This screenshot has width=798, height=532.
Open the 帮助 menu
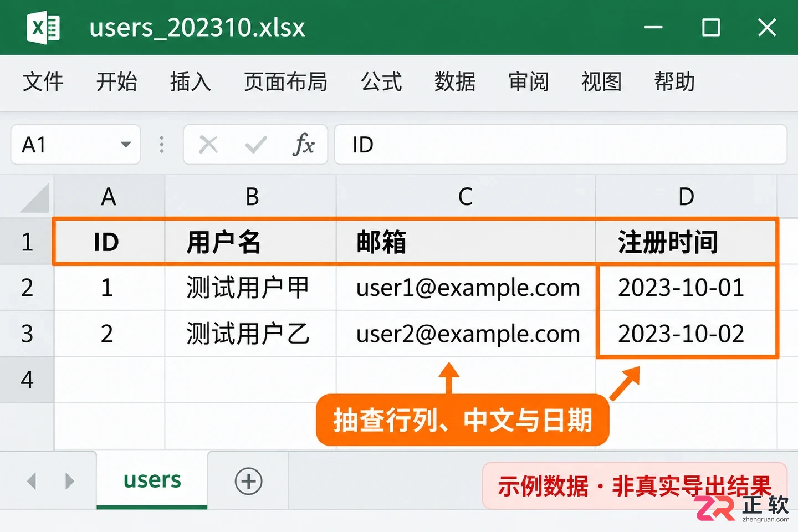674,82
